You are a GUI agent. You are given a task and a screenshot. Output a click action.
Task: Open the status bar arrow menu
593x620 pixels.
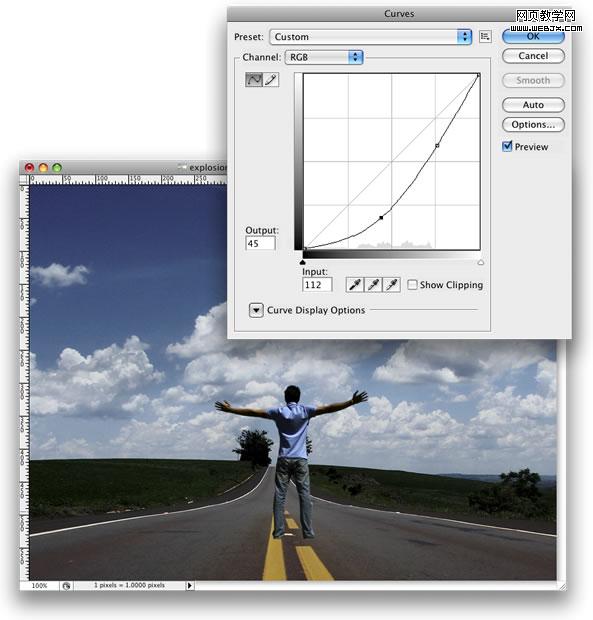point(190,586)
